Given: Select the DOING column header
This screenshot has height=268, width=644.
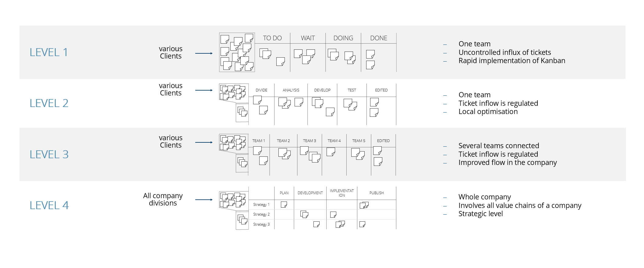Looking at the screenshot, I should (343, 38).
